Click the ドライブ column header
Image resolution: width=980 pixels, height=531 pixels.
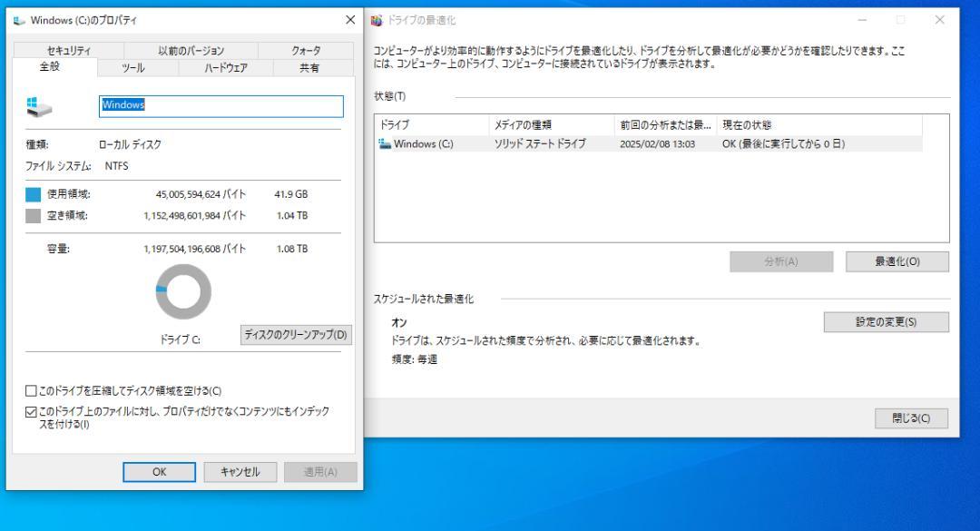[x=432, y=125]
